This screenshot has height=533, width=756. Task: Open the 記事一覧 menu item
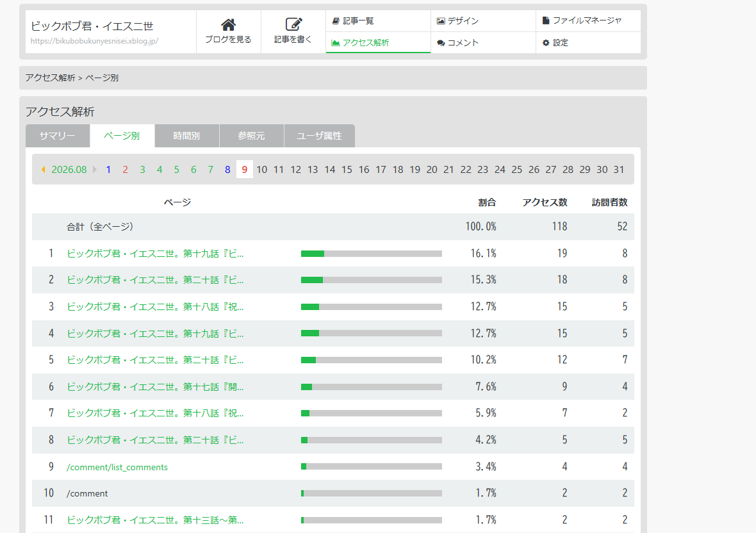coord(378,21)
